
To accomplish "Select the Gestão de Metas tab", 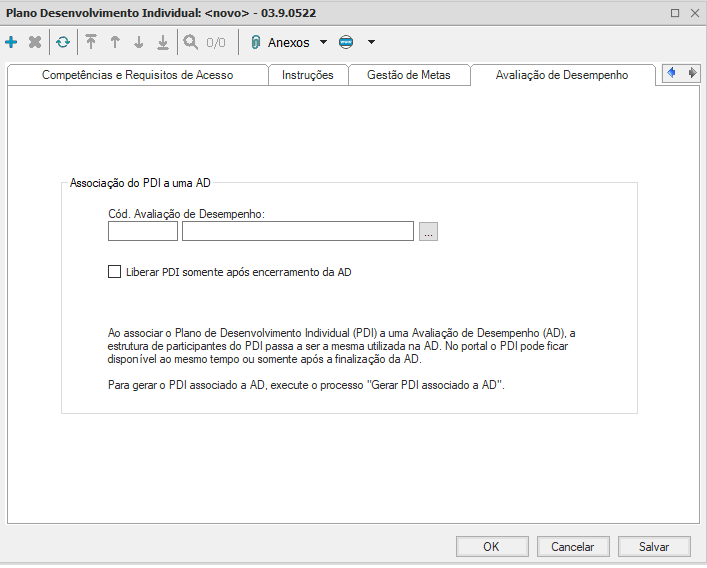I will click(409, 75).
